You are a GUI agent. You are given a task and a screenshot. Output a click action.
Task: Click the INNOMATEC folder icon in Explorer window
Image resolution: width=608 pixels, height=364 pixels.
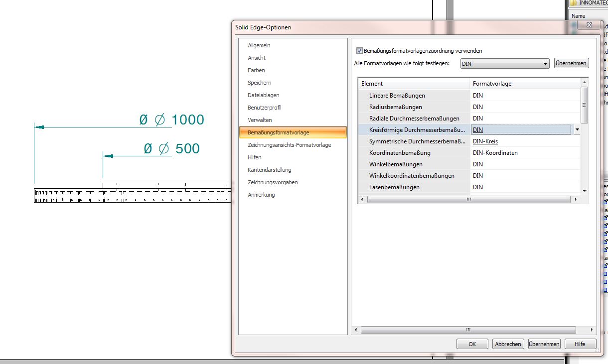coord(573,3)
